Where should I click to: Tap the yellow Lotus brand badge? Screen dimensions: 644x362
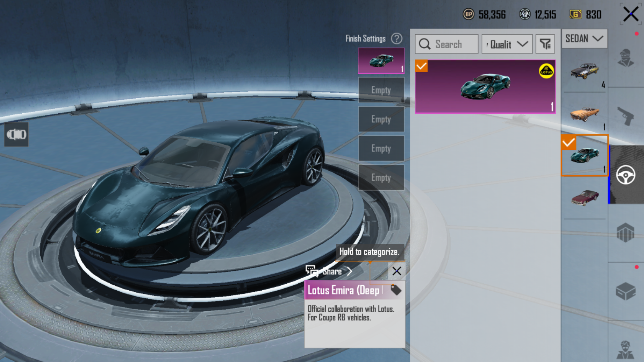coord(546,71)
